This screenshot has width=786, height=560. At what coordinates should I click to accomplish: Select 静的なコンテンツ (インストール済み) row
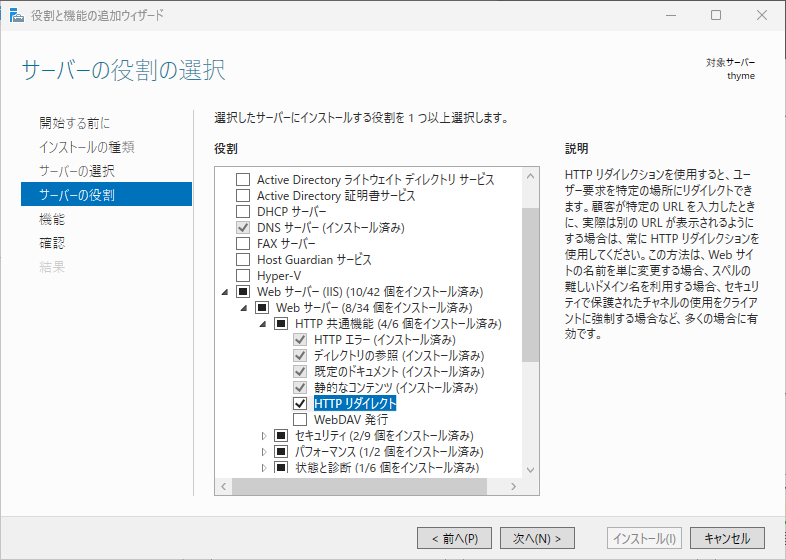point(396,388)
